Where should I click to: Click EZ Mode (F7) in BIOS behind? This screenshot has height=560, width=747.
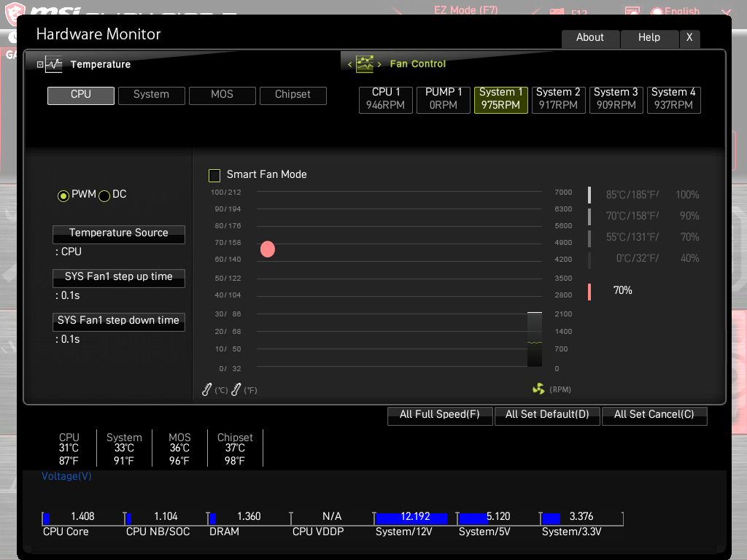tap(465, 10)
